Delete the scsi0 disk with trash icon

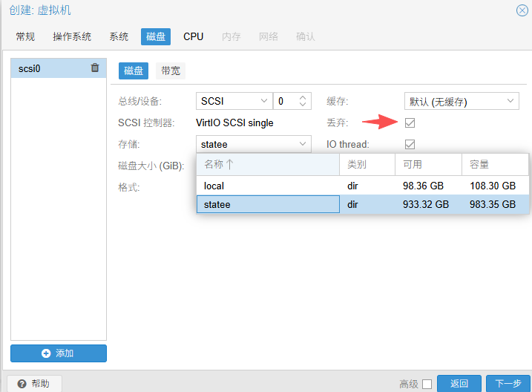[94, 68]
